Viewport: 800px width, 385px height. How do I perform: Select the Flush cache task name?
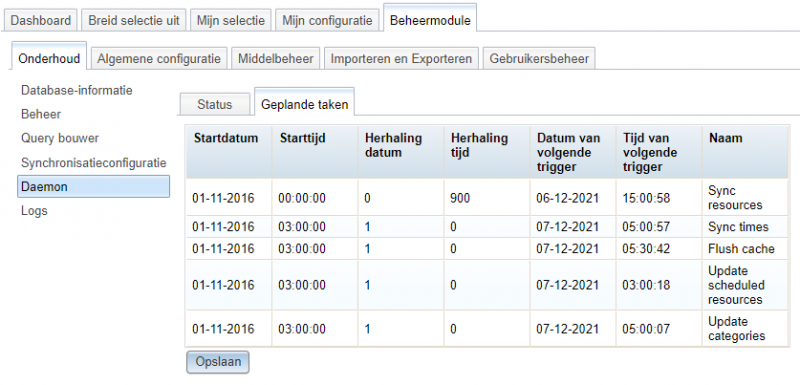click(x=741, y=249)
